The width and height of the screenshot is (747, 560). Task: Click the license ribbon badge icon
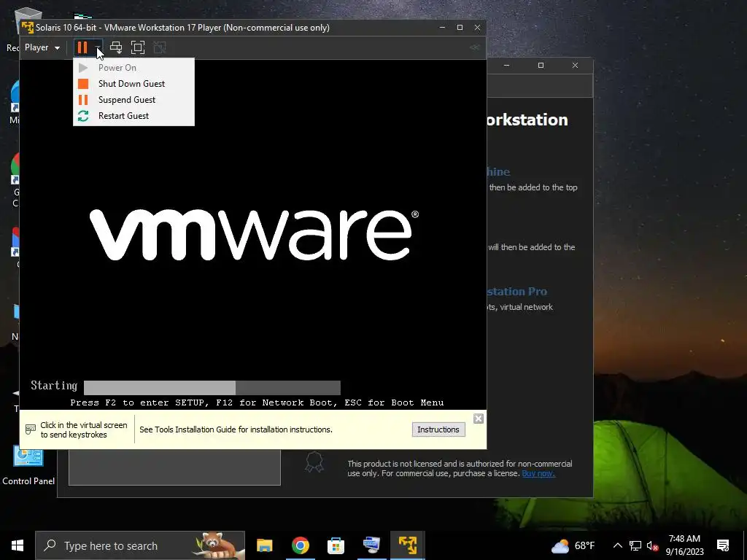(314, 462)
